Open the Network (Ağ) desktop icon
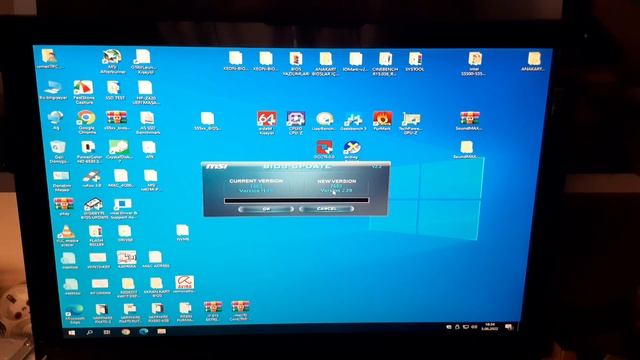The height and width of the screenshot is (360, 640). (x=56, y=120)
